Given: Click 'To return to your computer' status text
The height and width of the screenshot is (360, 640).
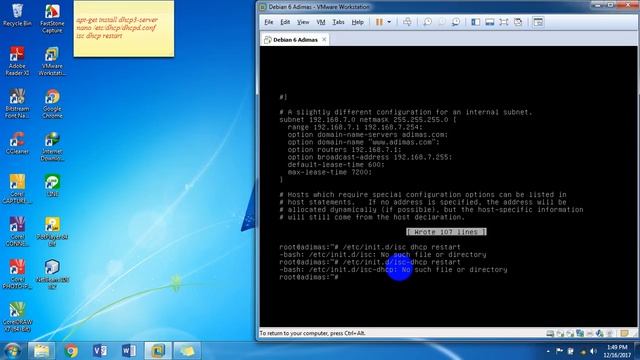Looking at the screenshot, I should (x=312, y=333).
